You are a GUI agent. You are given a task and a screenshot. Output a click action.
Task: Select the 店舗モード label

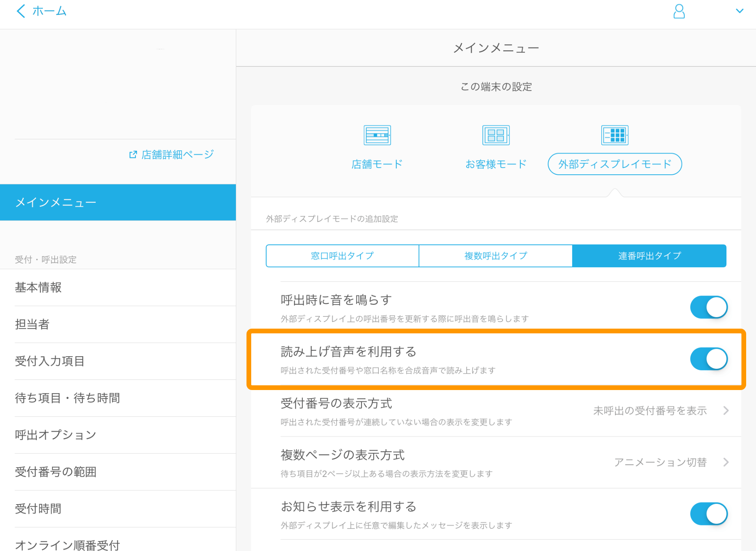tap(377, 164)
